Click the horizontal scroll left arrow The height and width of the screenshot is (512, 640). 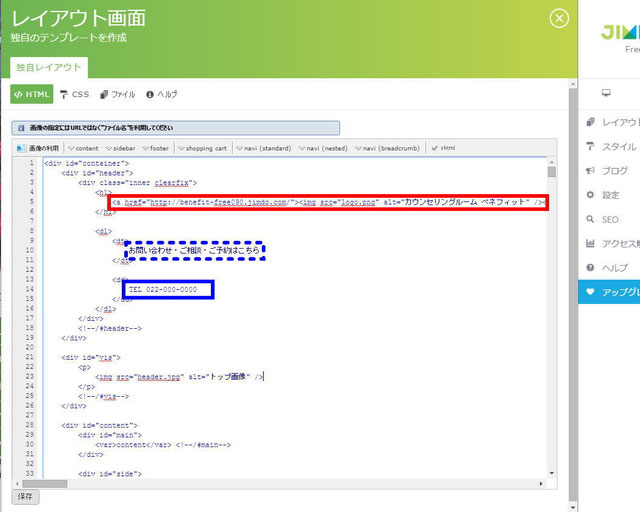[17, 484]
